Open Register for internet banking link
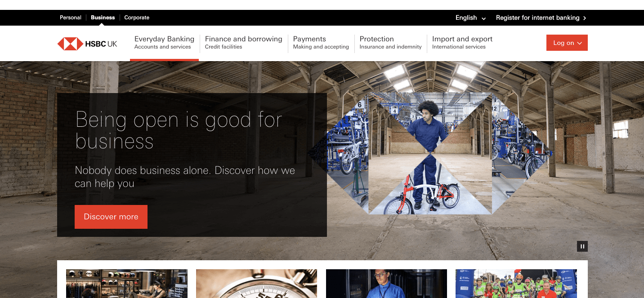The width and height of the screenshot is (644, 298). point(541,18)
